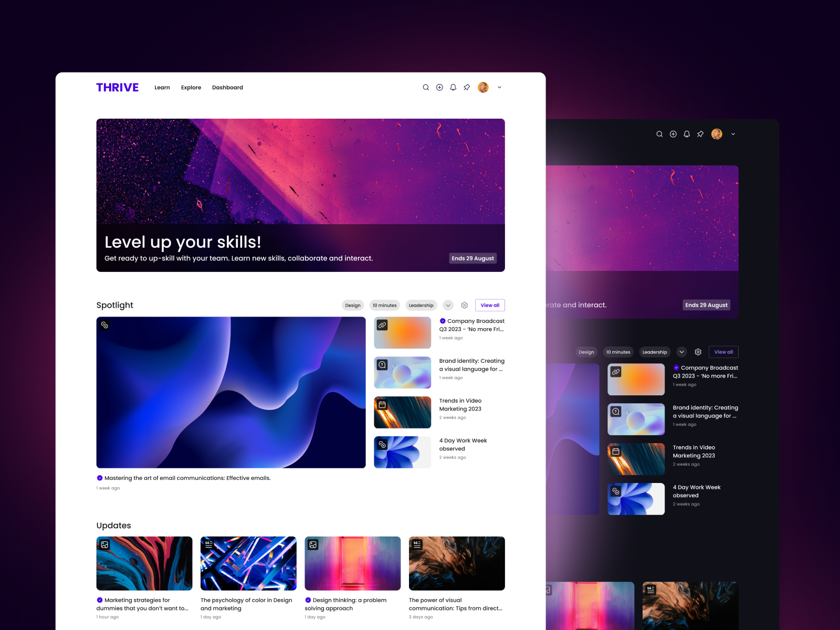Toggle the Leadership filter chip
The image size is (840, 630).
click(421, 305)
